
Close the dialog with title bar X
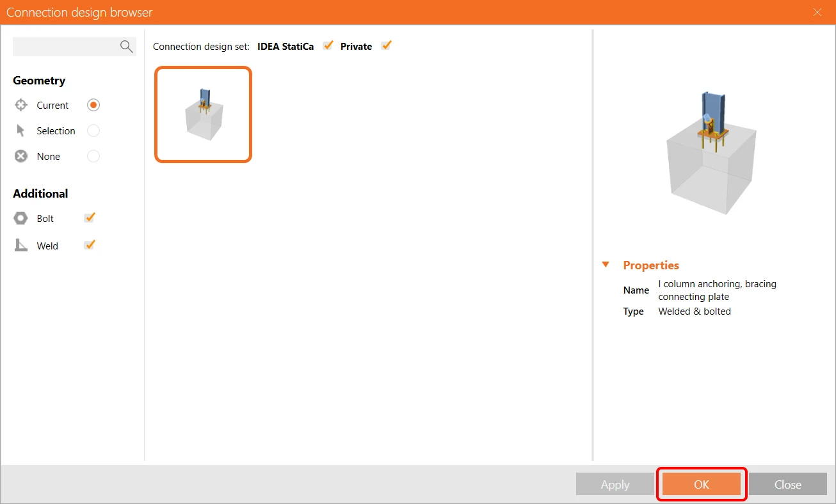(x=817, y=12)
